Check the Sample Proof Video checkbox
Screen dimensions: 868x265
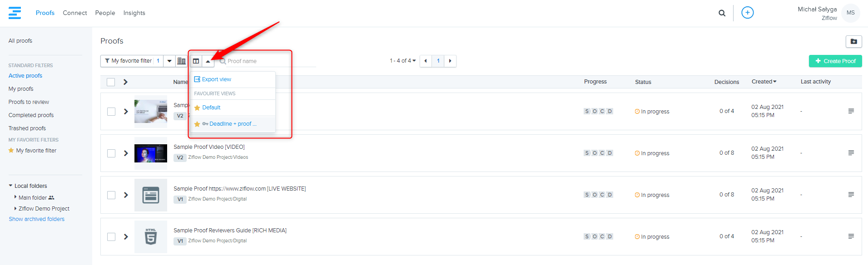coord(111,153)
